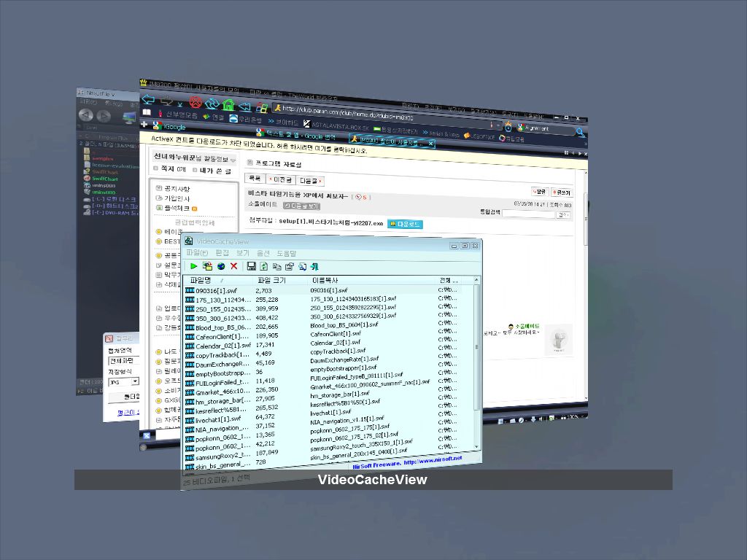Click the back button in NexusFile window
747x560 pixels.
pos(86,114)
